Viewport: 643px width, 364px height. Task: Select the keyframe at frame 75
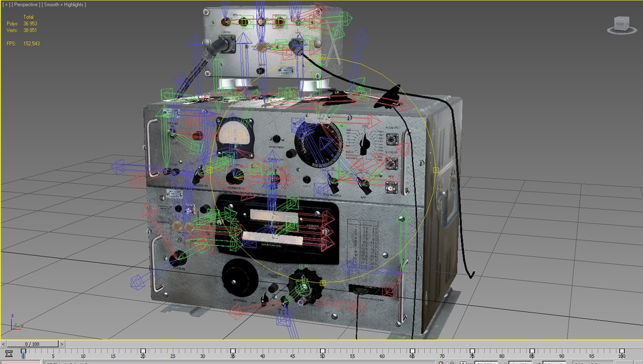click(472, 351)
